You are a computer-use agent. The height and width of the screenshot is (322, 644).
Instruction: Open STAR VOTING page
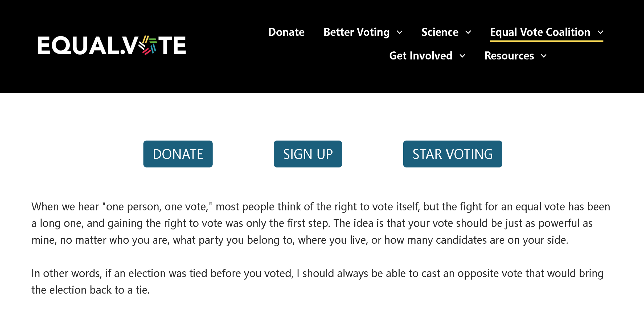tap(452, 154)
